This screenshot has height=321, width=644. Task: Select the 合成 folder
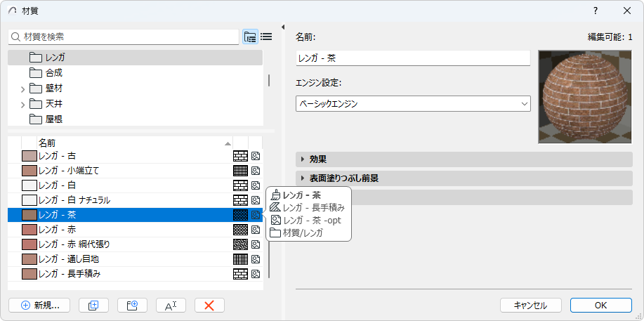(x=55, y=72)
